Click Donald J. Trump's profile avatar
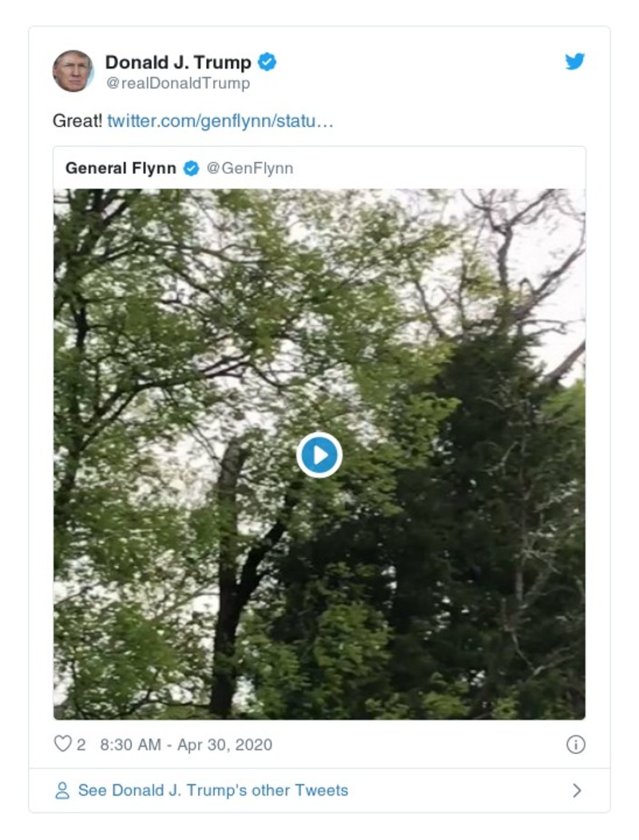This screenshot has height=840, width=639. coord(73,71)
